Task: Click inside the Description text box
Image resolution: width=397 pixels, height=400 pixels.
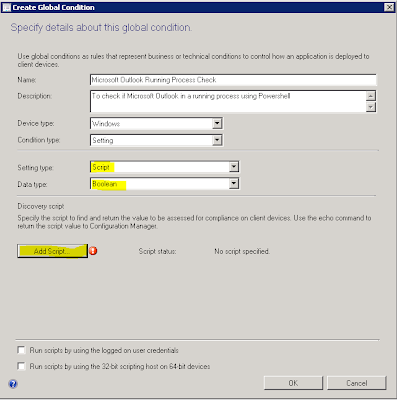Action: coord(228,101)
